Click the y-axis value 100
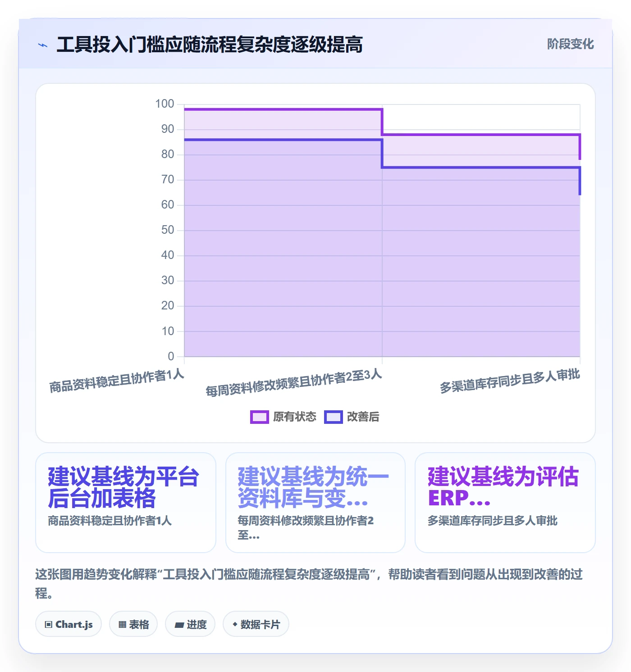The image size is (631, 672). [x=165, y=104]
